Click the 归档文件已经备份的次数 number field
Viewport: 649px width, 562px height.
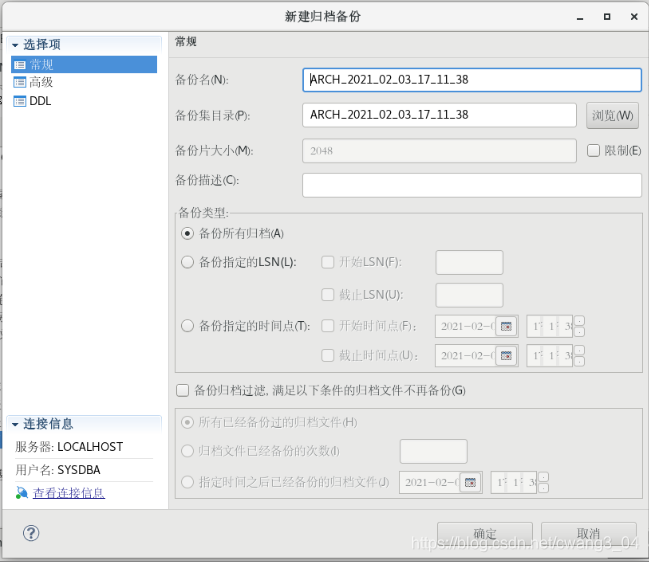click(433, 452)
